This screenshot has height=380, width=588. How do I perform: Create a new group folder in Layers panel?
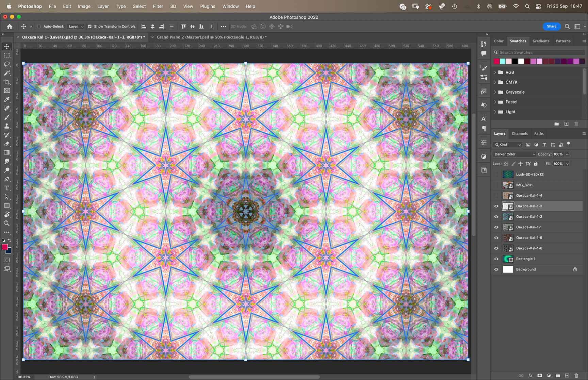[x=558, y=376]
